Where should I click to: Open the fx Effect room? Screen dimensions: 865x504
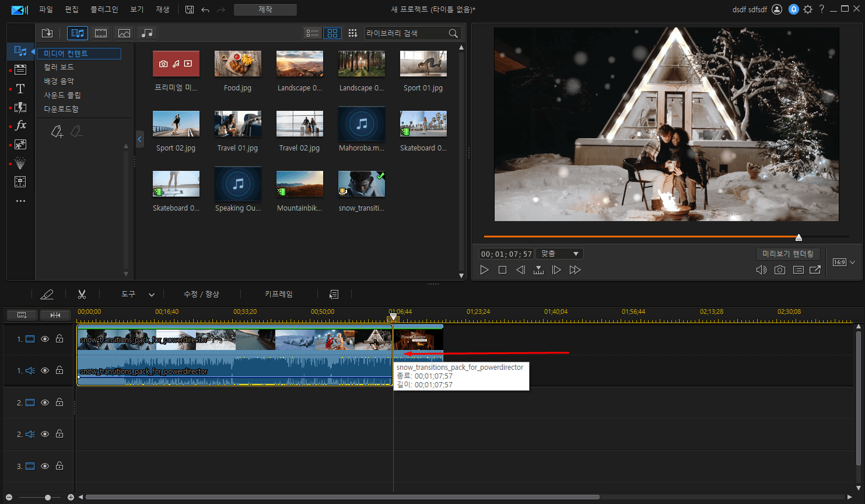tap(20, 125)
